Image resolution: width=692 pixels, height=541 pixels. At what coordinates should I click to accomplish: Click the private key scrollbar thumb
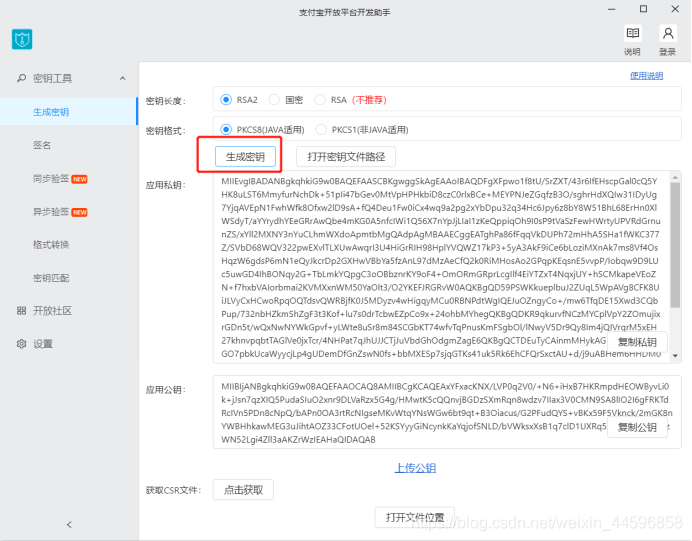click(675, 245)
